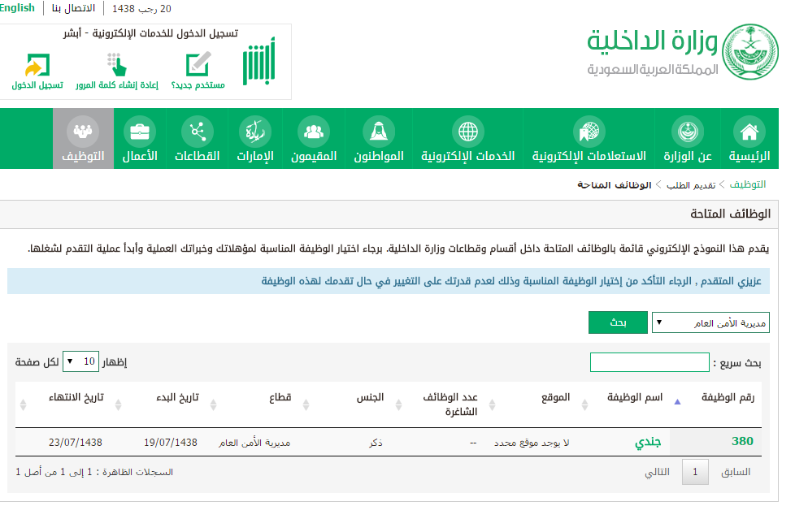
Task: Open the الاتصال بنا contact link
Action: (73, 9)
